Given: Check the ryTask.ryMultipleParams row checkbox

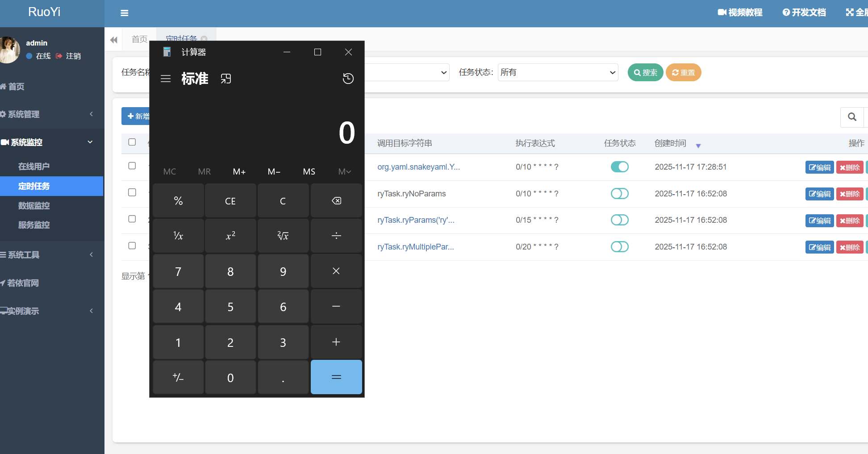Looking at the screenshot, I should 132,246.
